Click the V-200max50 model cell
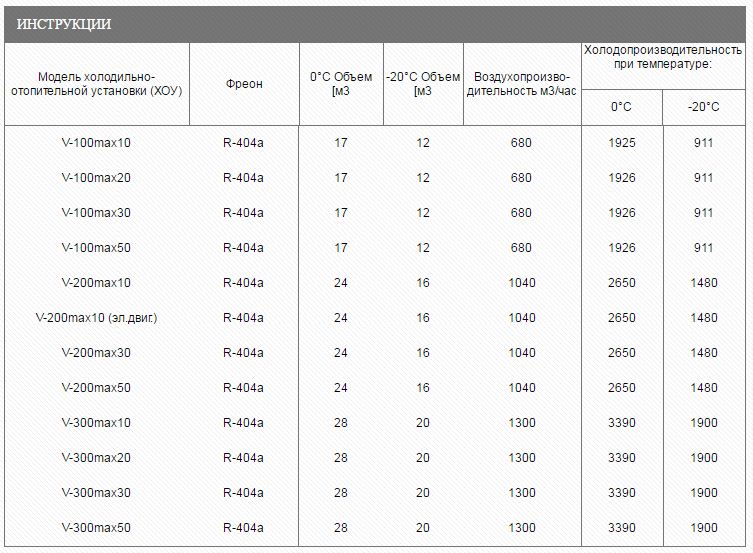 [96, 388]
